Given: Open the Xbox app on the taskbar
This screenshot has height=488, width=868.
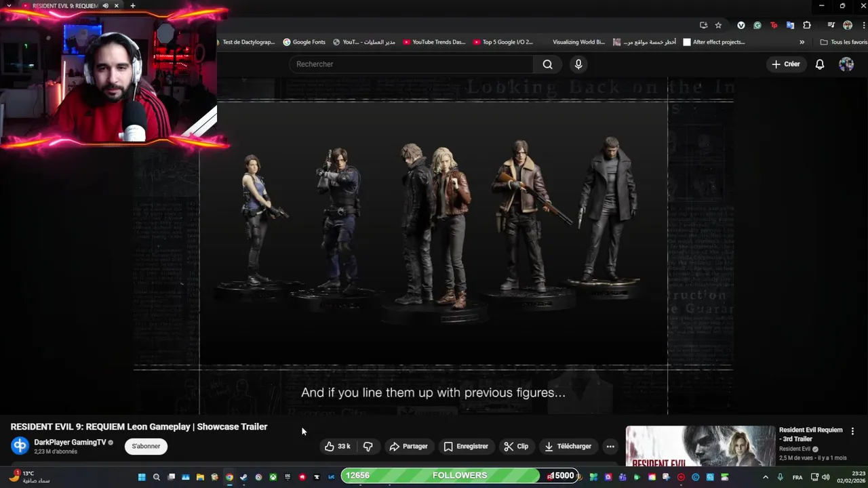Looking at the screenshot, I should click(x=273, y=477).
